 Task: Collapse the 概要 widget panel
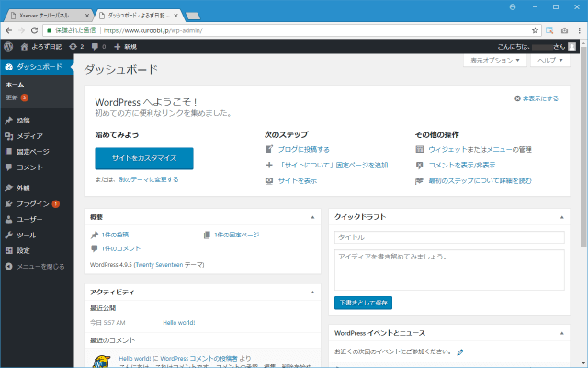[x=312, y=217]
